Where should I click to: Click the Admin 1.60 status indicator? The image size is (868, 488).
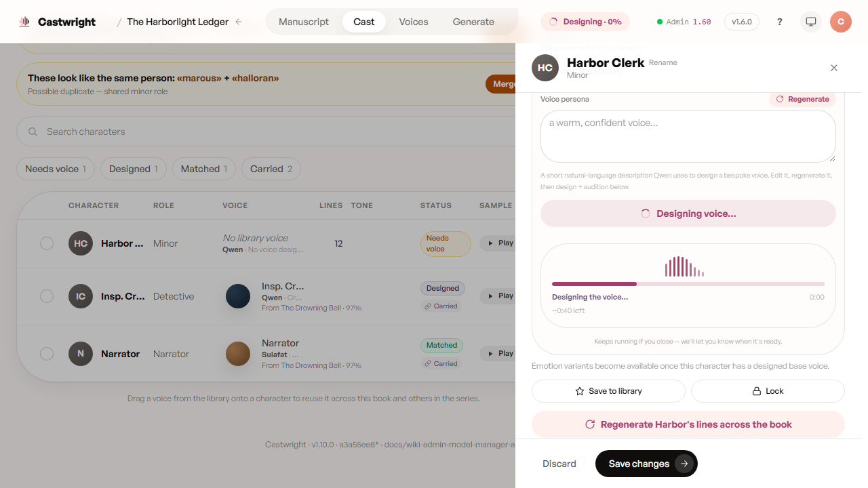684,22
